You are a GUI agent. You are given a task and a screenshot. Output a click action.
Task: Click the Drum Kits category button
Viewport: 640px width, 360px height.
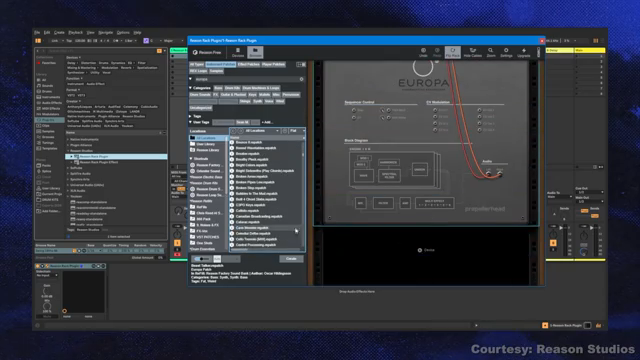tap(232, 88)
